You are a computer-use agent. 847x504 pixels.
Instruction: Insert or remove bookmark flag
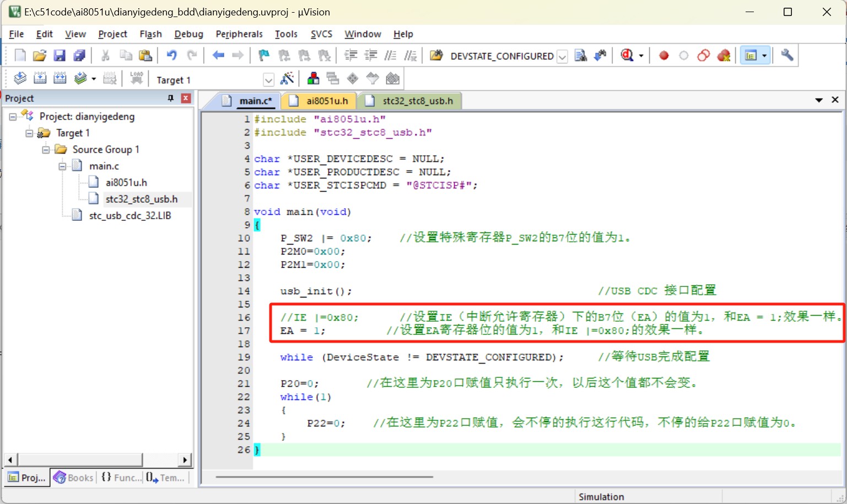264,55
